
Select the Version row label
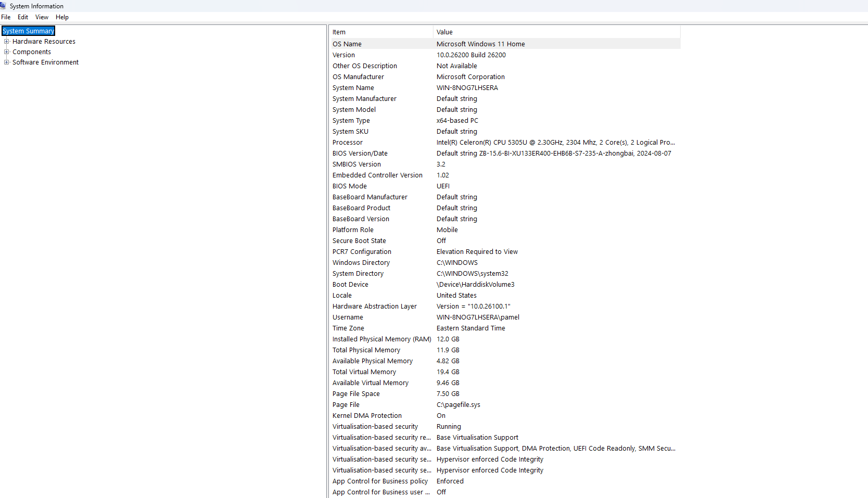coord(344,55)
